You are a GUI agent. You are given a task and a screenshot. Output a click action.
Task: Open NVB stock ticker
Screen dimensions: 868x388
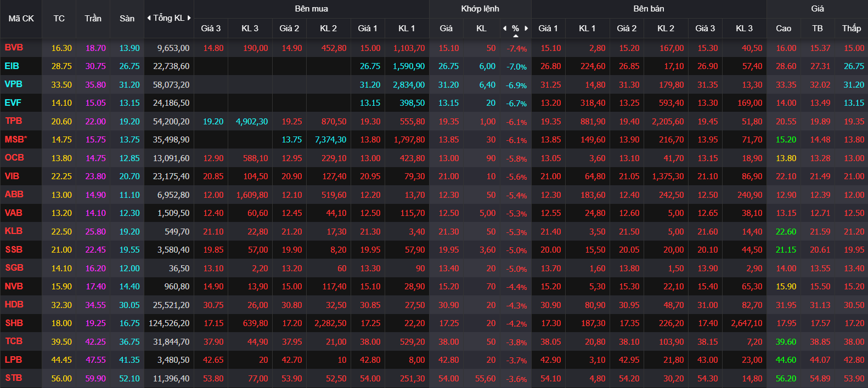click(x=14, y=286)
